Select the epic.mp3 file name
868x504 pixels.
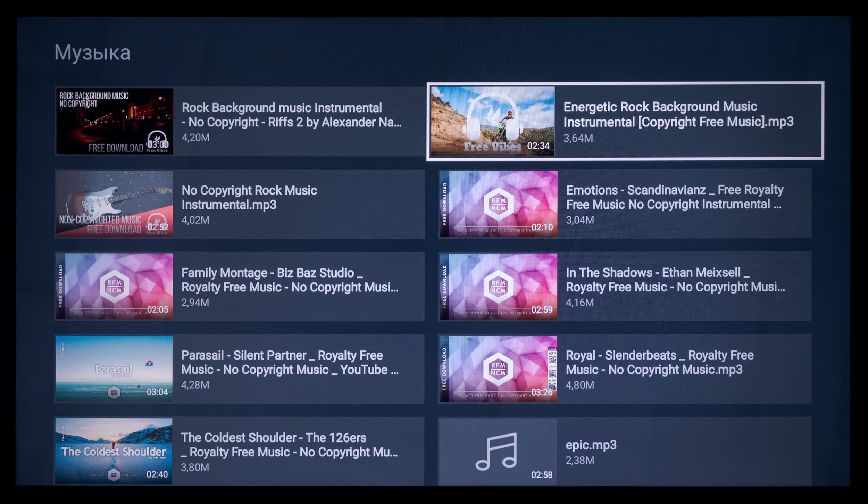tap(591, 445)
